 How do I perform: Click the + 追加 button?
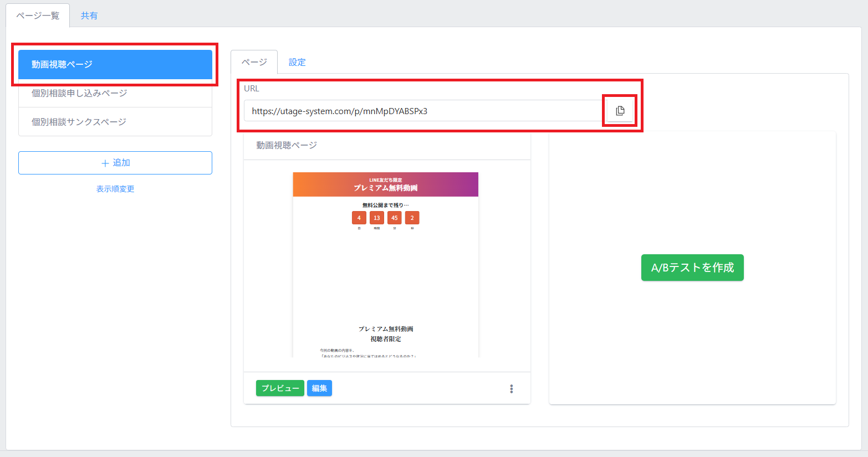point(115,163)
